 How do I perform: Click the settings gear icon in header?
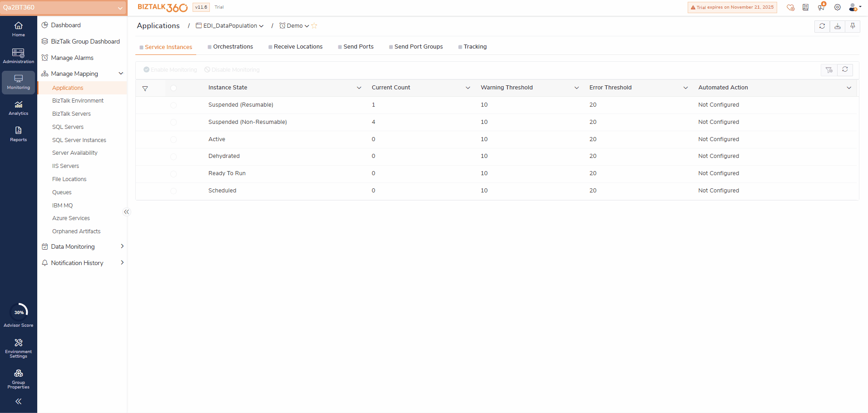pos(837,7)
